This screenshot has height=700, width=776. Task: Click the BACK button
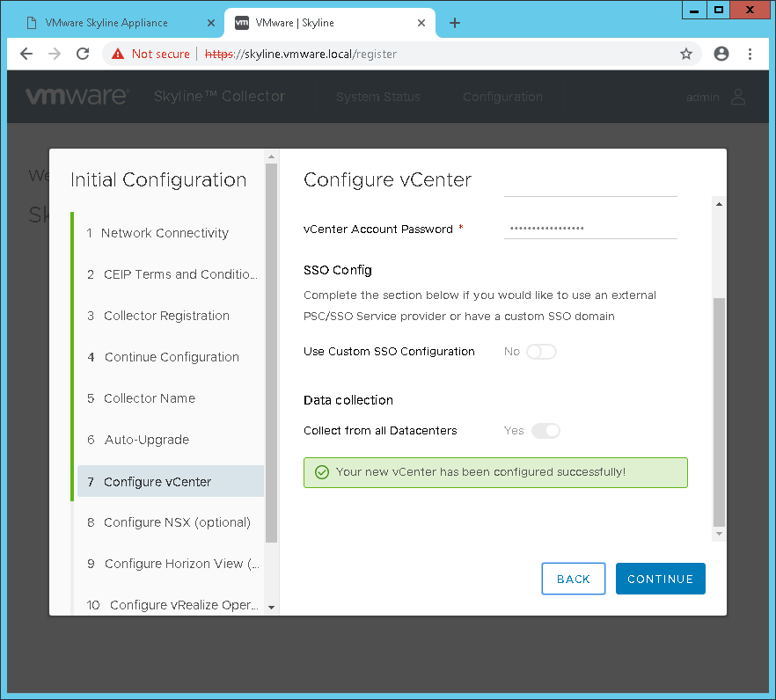click(573, 579)
